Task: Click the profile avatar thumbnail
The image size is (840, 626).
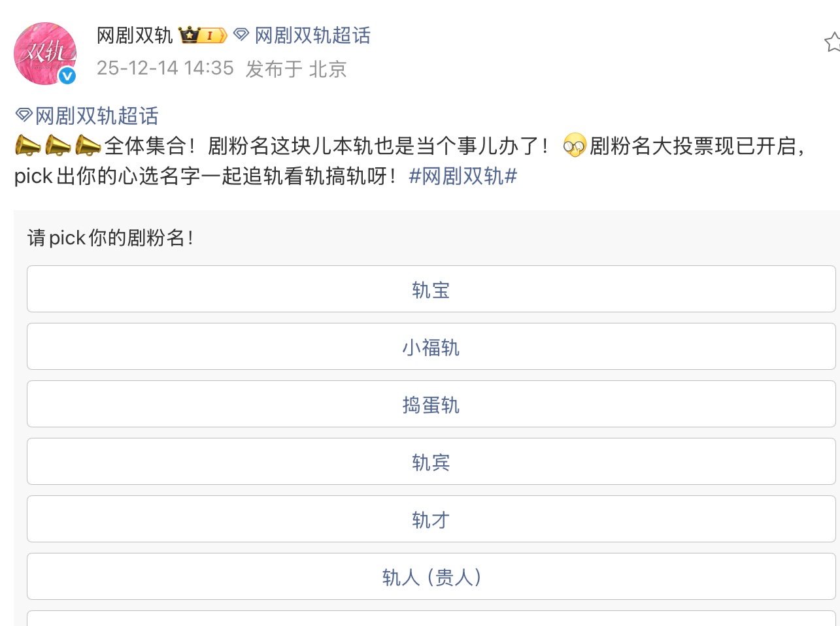Action: point(45,52)
